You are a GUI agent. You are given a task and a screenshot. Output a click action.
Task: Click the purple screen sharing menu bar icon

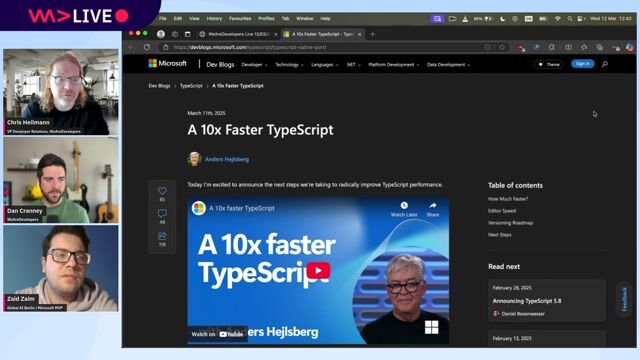[438, 19]
